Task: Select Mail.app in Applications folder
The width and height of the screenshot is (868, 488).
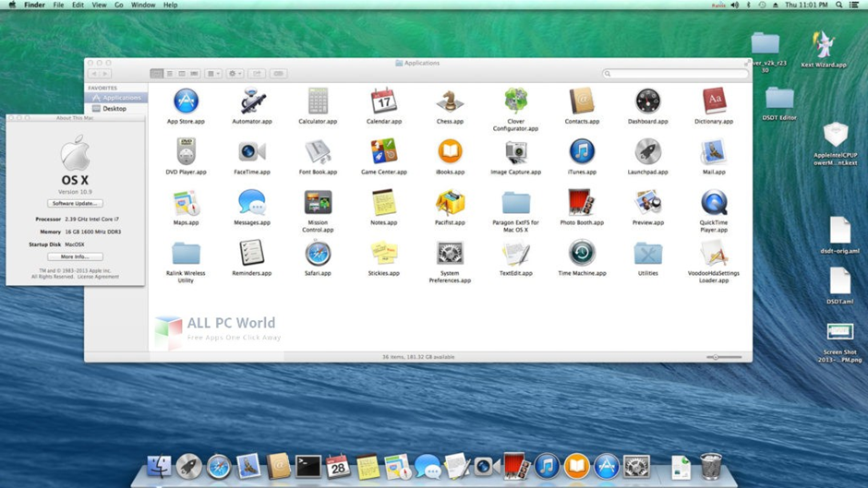Action: click(714, 151)
